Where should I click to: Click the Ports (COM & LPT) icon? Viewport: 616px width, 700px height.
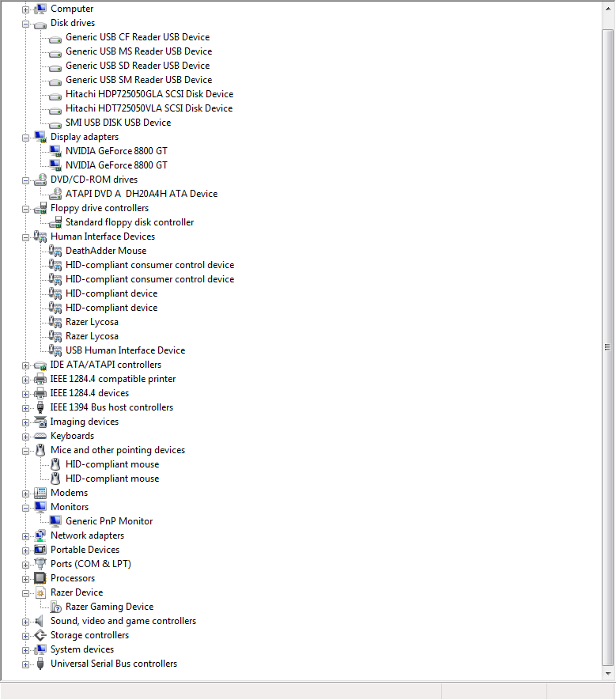pyautogui.click(x=40, y=564)
